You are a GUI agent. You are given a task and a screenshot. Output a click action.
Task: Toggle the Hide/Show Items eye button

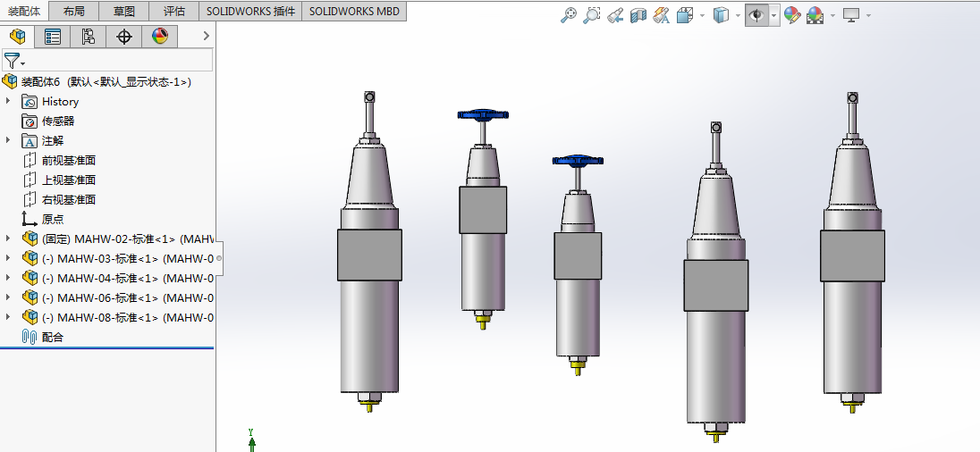click(756, 15)
